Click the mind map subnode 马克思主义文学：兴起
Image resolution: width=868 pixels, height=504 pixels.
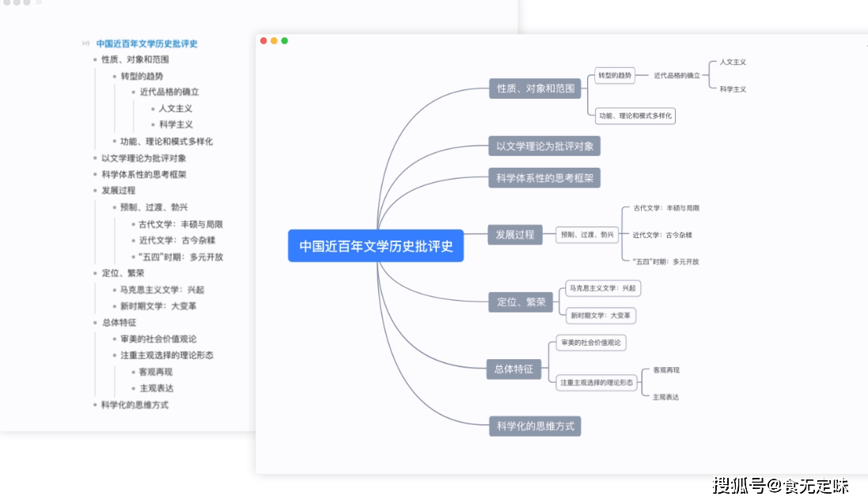coord(603,289)
